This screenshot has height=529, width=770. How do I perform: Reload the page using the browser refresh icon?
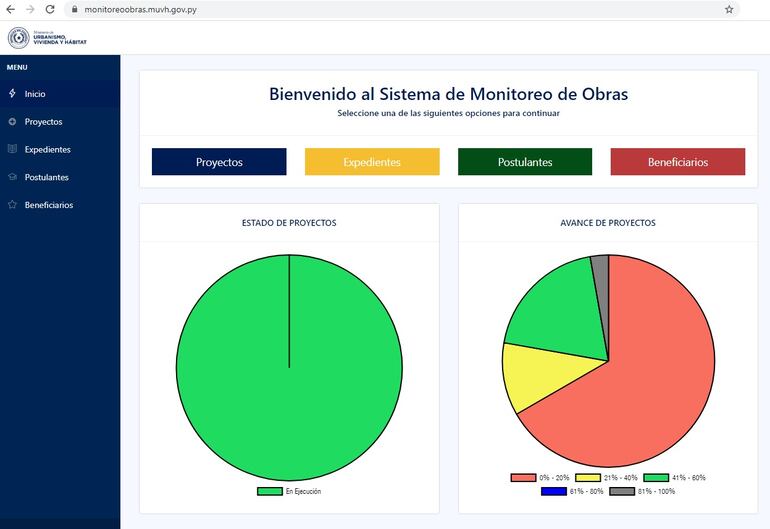[50, 9]
